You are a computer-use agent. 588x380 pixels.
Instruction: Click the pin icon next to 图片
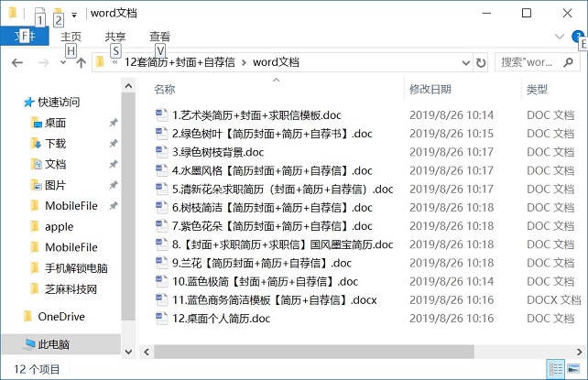[114, 185]
